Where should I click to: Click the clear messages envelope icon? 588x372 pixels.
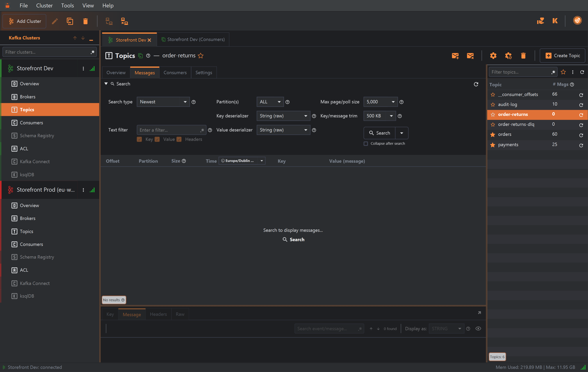click(x=470, y=56)
